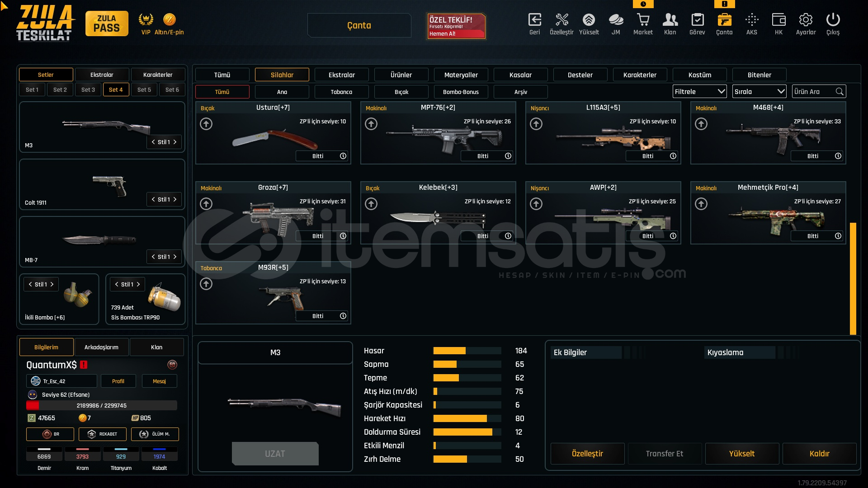The image size is (868, 488).
Task: Switch to the Kasalar tab
Action: coord(520,75)
